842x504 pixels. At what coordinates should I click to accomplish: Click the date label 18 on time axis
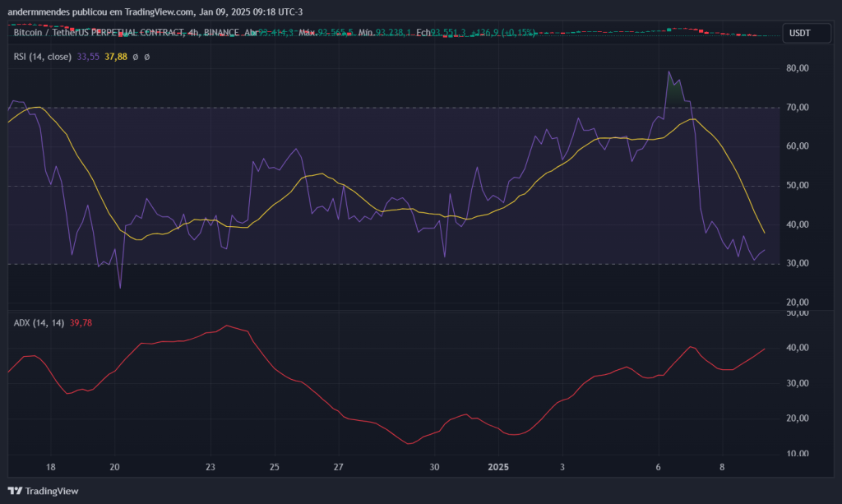pyautogui.click(x=50, y=467)
